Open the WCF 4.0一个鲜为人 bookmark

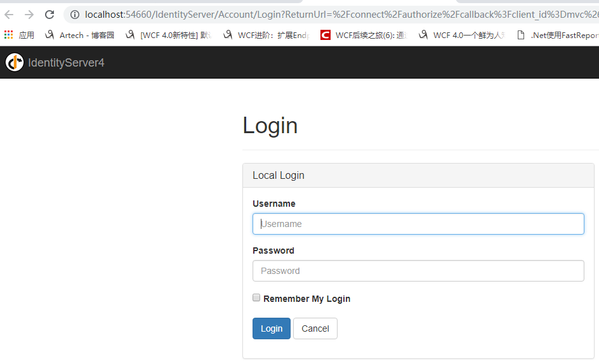(462, 35)
